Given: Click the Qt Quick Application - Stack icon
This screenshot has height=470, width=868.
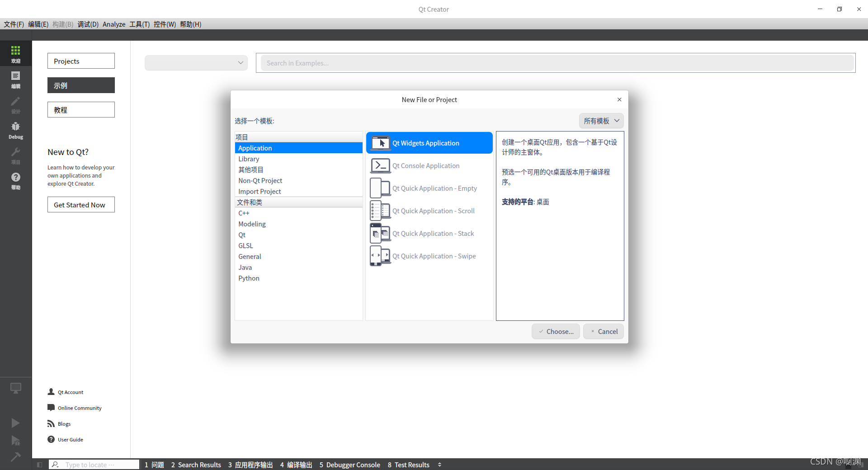Looking at the screenshot, I should point(380,233).
